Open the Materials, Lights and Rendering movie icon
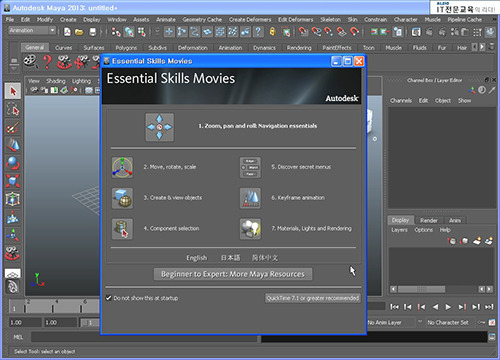The width and height of the screenshot is (500, 360). [x=250, y=229]
